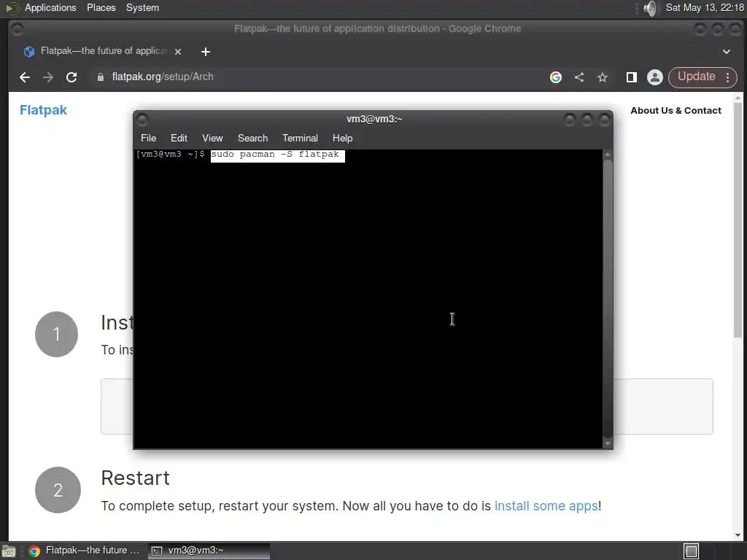Viewport: 747px width, 560px height.
Task: Toggle Chrome side panel icon
Action: pos(631,77)
